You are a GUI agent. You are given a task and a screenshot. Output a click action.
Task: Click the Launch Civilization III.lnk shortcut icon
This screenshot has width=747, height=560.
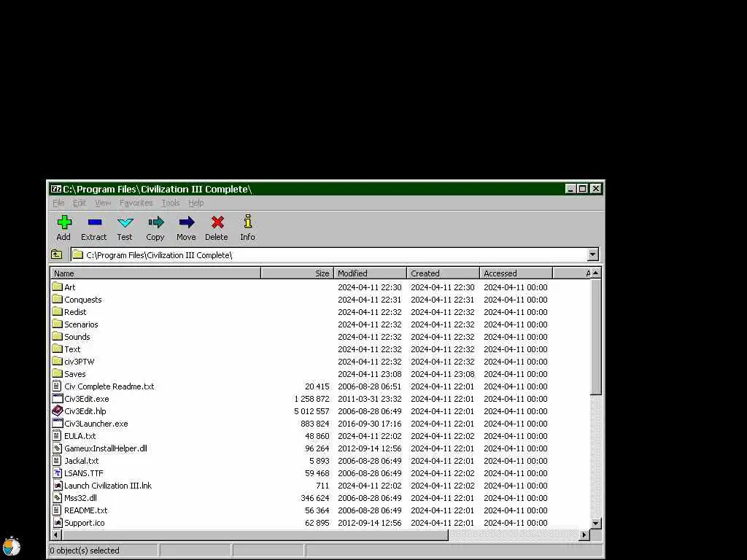coord(57,485)
